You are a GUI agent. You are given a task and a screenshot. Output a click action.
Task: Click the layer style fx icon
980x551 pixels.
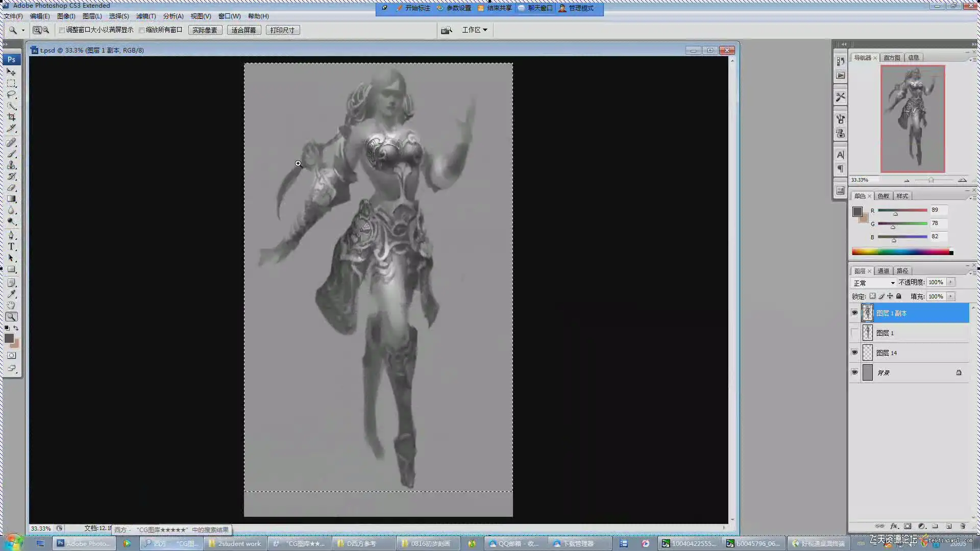pos(894,526)
